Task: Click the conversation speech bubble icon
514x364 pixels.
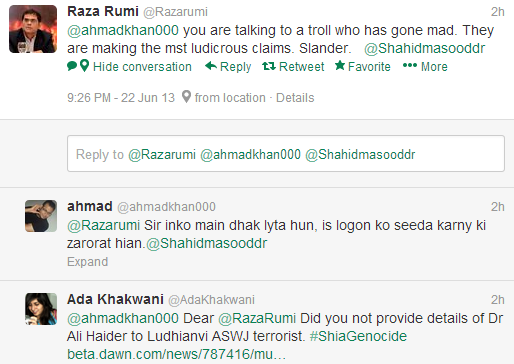Action: tap(72, 66)
